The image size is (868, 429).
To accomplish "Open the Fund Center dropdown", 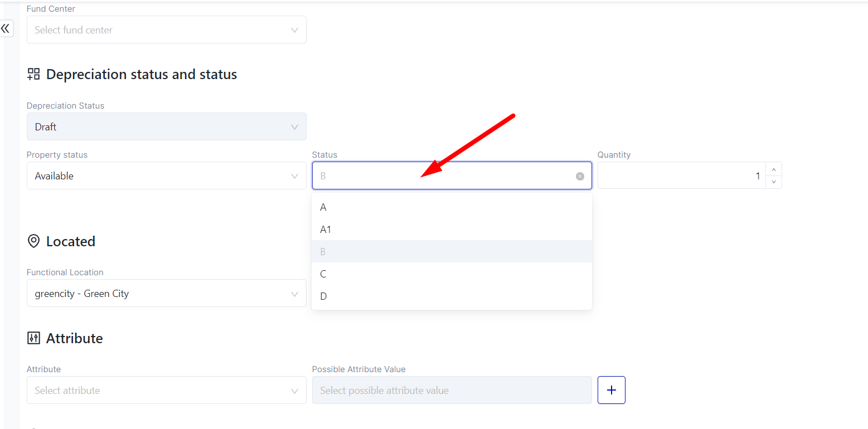I will point(166,30).
